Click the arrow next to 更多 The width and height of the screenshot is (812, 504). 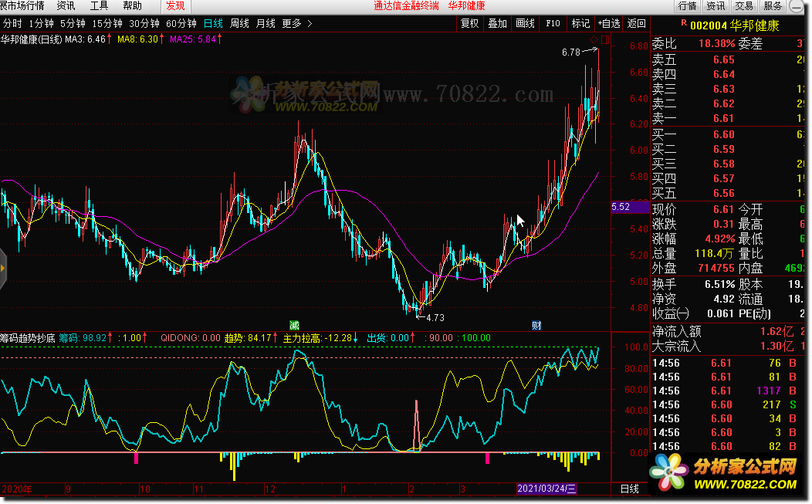[x=310, y=24]
